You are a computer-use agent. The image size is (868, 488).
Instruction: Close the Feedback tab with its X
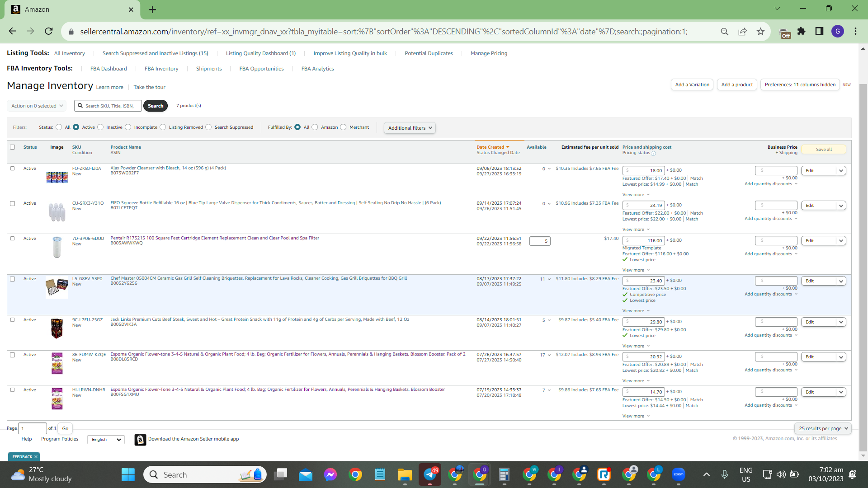(x=36, y=457)
